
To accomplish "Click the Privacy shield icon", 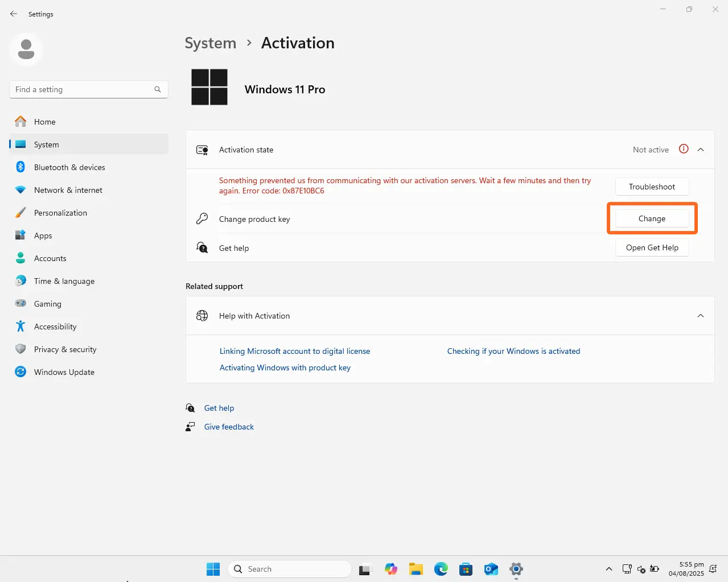I will pos(20,349).
